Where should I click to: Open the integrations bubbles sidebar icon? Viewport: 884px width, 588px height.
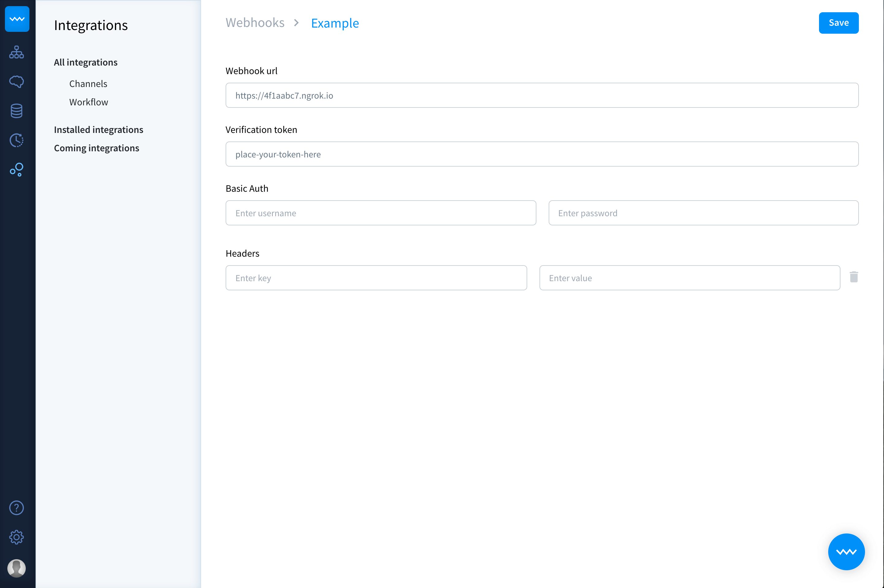point(17,169)
